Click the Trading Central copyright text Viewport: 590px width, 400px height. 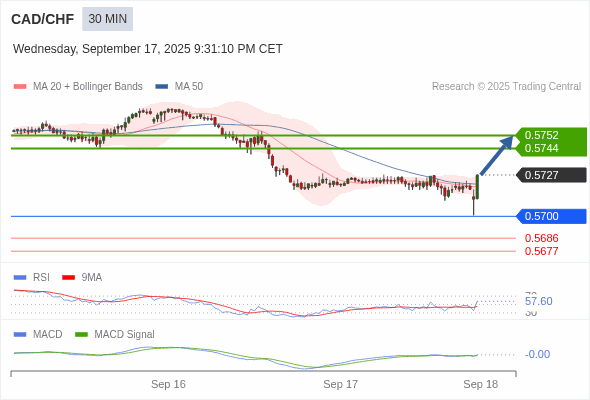click(x=506, y=87)
